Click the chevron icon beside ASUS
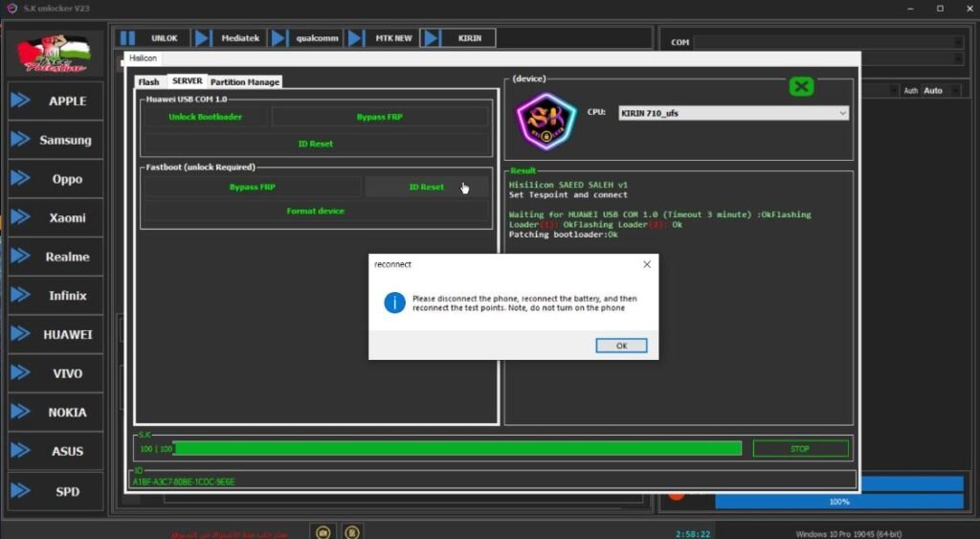The width and height of the screenshot is (980, 539). click(21, 451)
